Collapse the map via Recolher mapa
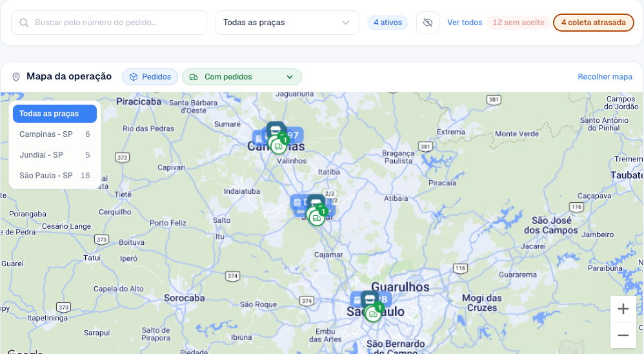 pyautogui.click(x=605, y=77)
